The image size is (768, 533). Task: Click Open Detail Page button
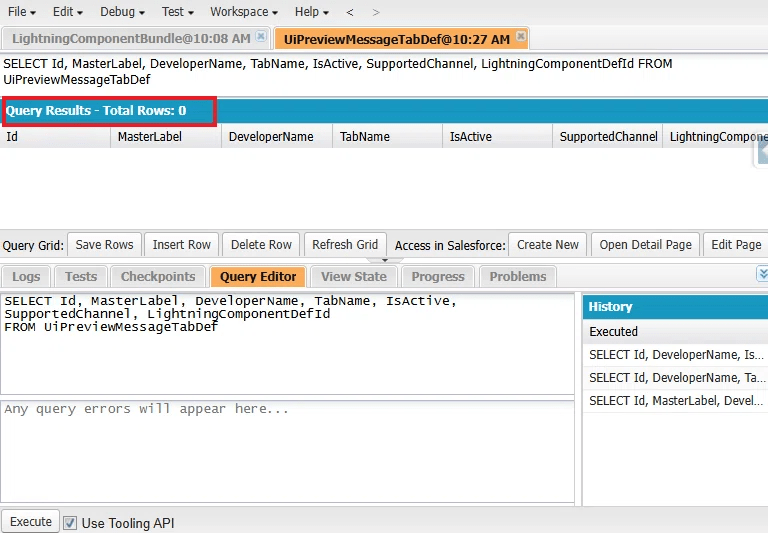(646, 244)
